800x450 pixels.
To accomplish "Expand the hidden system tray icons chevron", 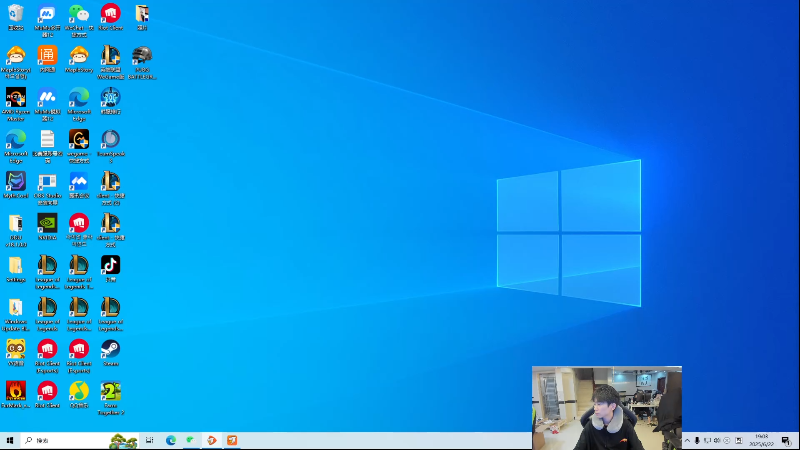I will click(687, 441).
